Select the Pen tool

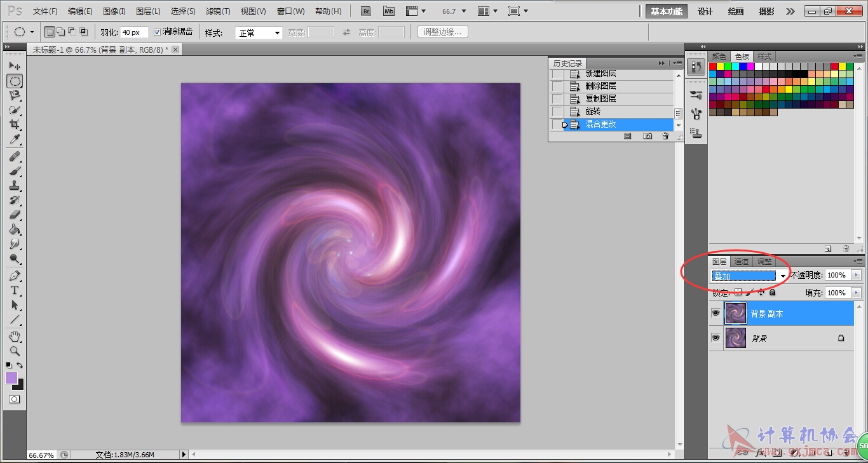15,276
